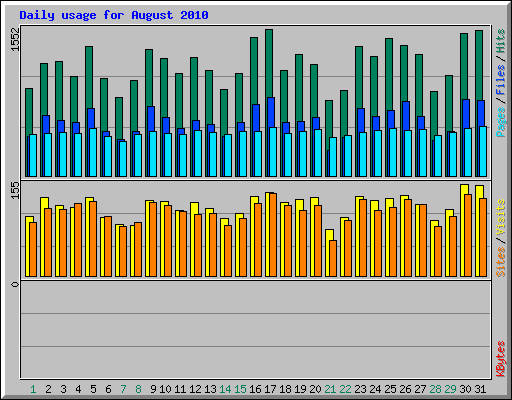This screenshot has height=400, width=512.
Task: Select day label "23" on the x-axis
Action: (360, 389)
